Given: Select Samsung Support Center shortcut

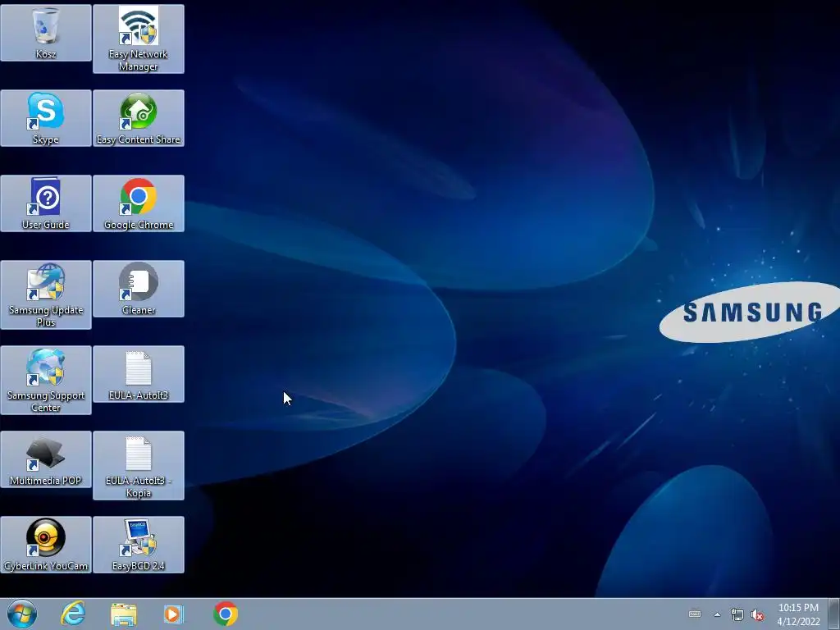Looking at the screenshot, I should pos(46,380).
